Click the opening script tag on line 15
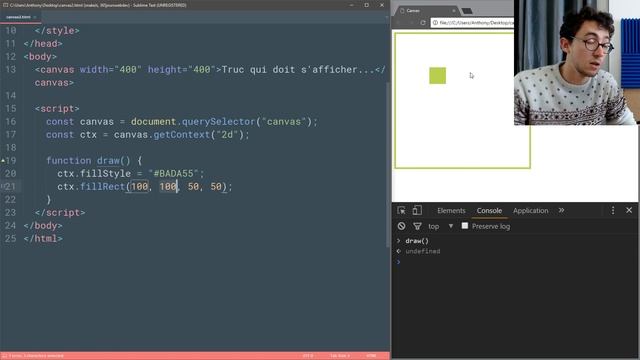Image resolution: width=640 pixels, height=360 pixels. click(x=57, y=109)
